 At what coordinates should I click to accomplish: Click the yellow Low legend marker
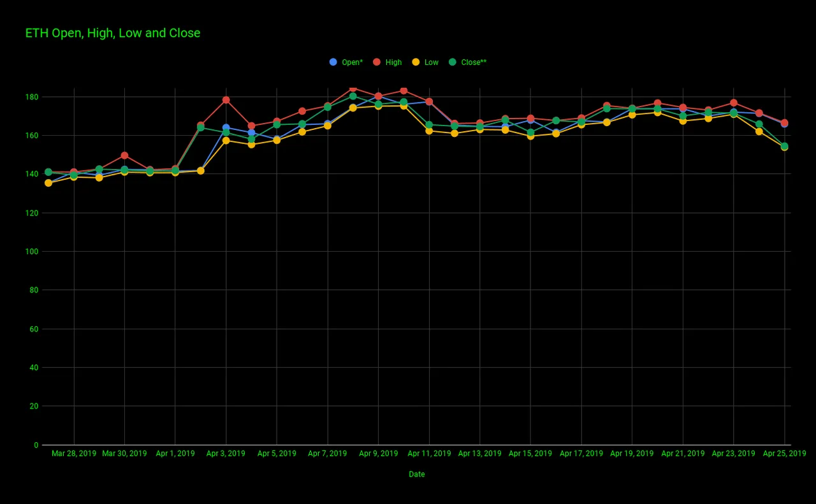pos(416,62)
